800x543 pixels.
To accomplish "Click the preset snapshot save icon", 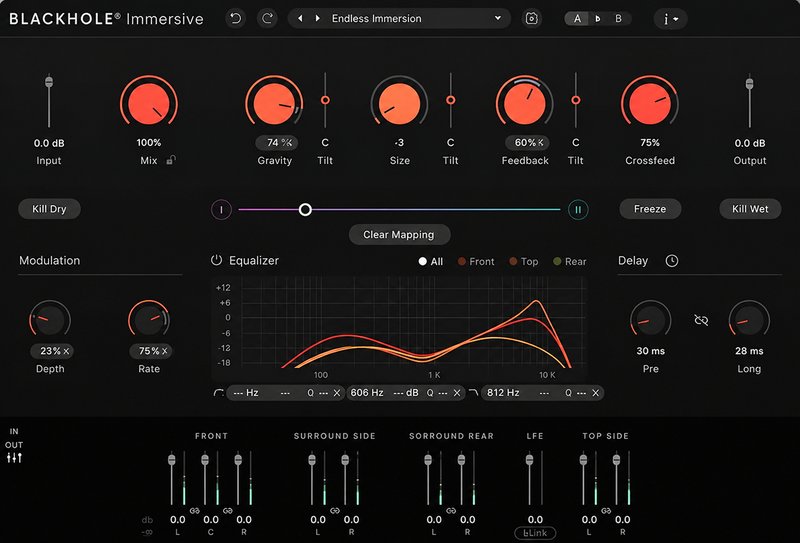I will click(531, 19).
